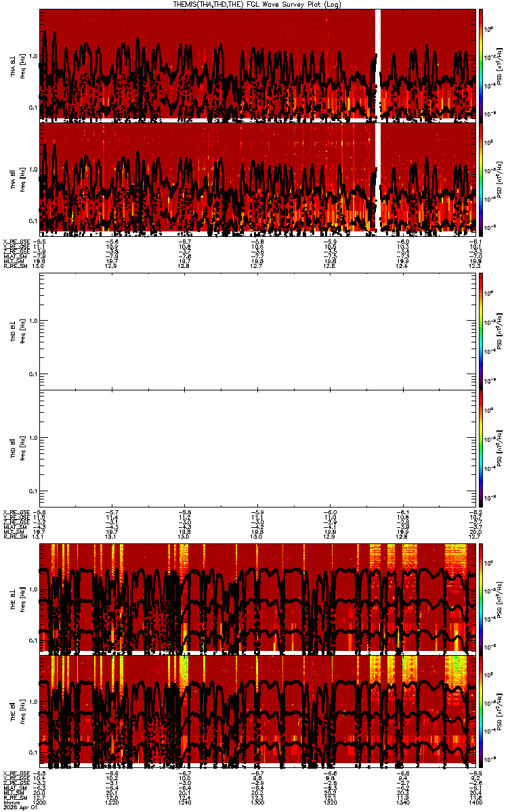The height and width of the screenshot is (812, 508).
Task: Click the PSD color bar beside THA B-parallel panel
Action: pyautogui.click(x=481, y=179)
